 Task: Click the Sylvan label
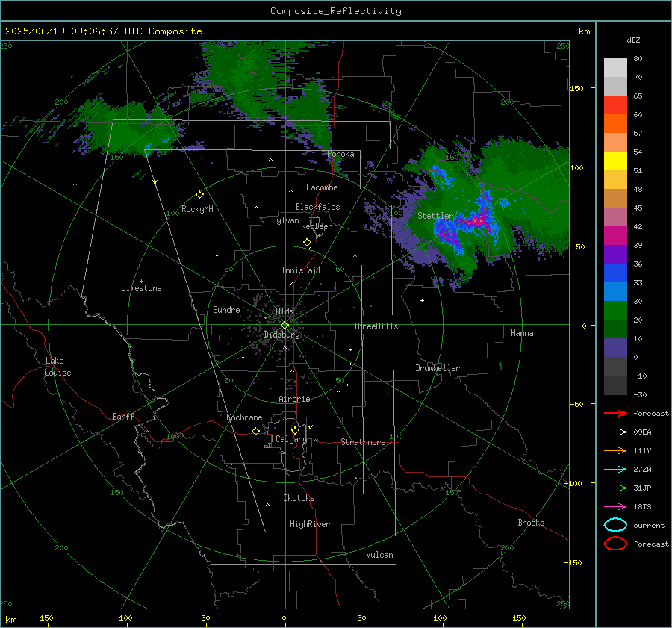(285, 220)
